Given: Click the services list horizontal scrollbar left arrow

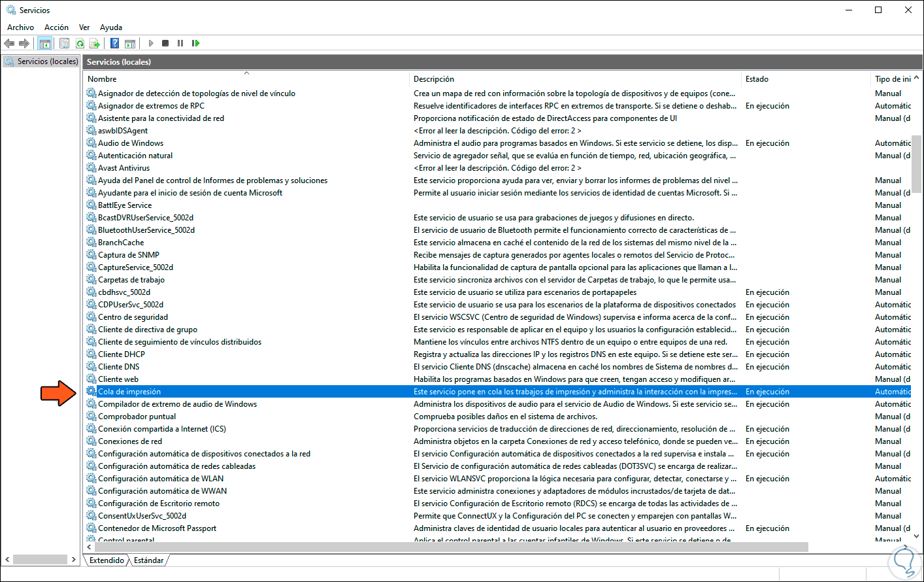Looking at the screenshot, I should (x=89, y=547).
